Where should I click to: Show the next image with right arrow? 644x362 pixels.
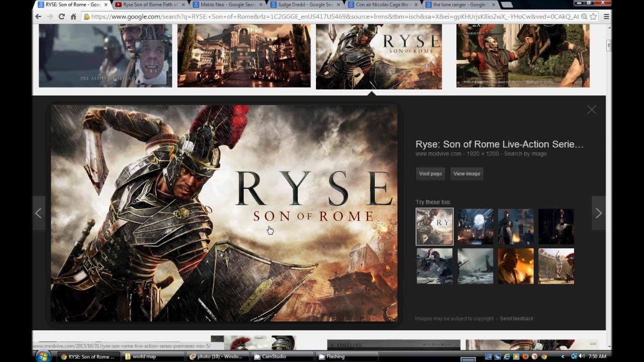[x=598, y=213]
